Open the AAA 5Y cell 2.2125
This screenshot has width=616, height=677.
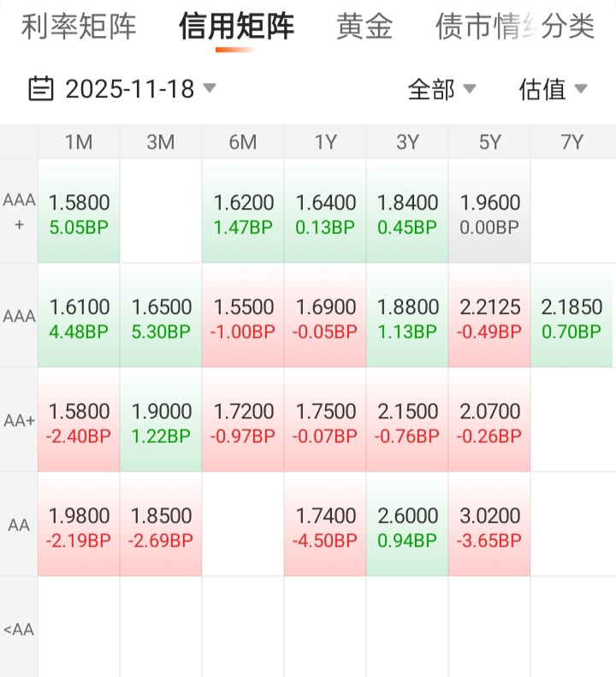(489, 317)
